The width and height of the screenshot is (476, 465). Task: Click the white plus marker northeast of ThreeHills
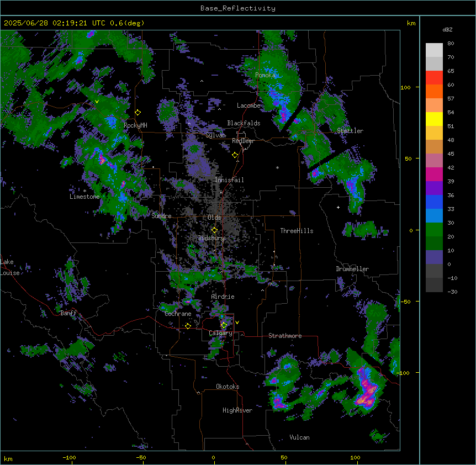click(338, 207)
